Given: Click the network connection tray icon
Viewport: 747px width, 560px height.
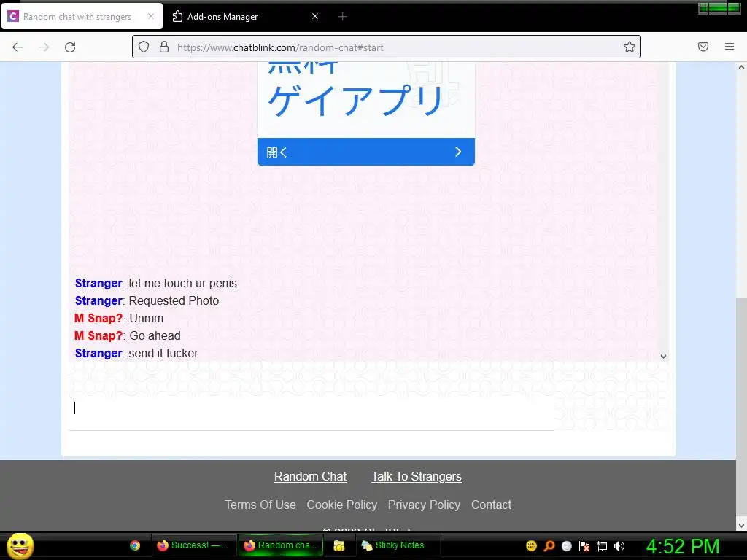Looking at the screenshot, I should coord(602,546).
